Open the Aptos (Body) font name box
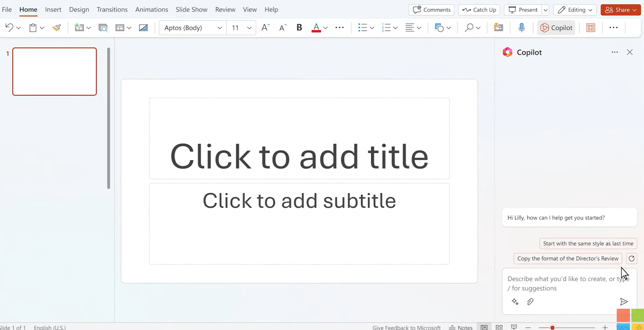Viewport: 644px width, 330px height. click(193, 27)
